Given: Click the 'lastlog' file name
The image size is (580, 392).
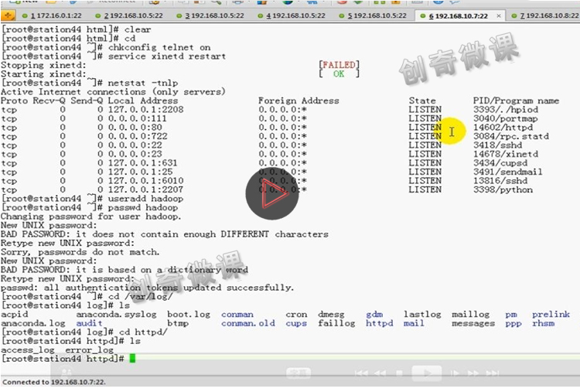Looking at the screenshot, I should [422, 315].
